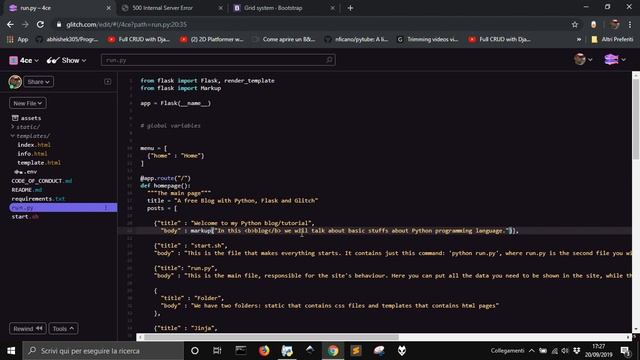Screen dimensions: 640x360
Task: Open run.py file options menu dots
Action: [x=106, y=208]
